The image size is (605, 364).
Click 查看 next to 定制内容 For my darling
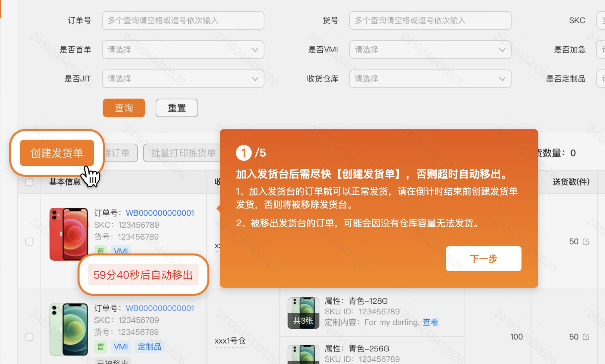click(430, 322)
